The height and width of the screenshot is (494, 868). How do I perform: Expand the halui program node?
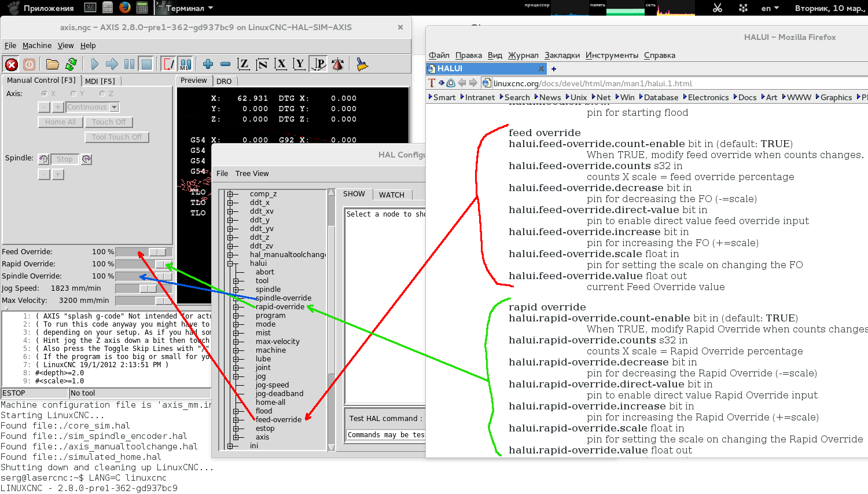pos(236,316)
